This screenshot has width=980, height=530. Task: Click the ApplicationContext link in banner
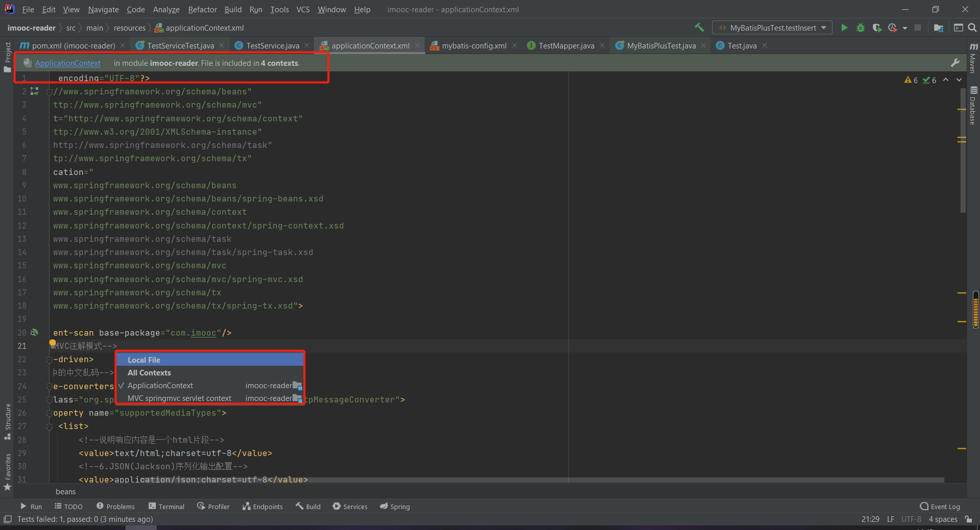(67, 63)
